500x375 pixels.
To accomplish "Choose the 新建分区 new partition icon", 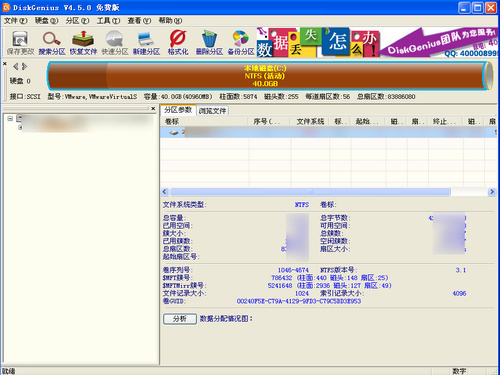I will pos(146,43).
